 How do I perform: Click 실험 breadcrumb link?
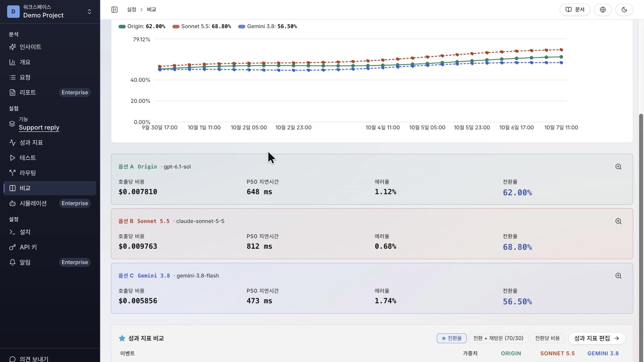click(x=131, y=9)
